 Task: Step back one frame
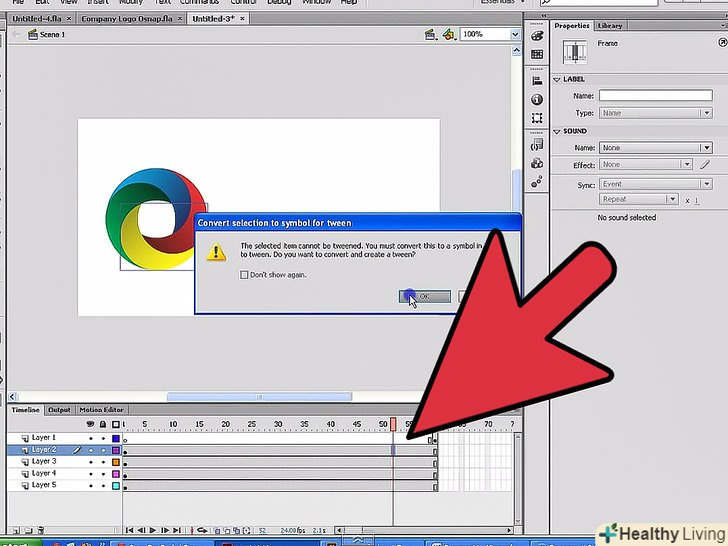coord(141,530)
